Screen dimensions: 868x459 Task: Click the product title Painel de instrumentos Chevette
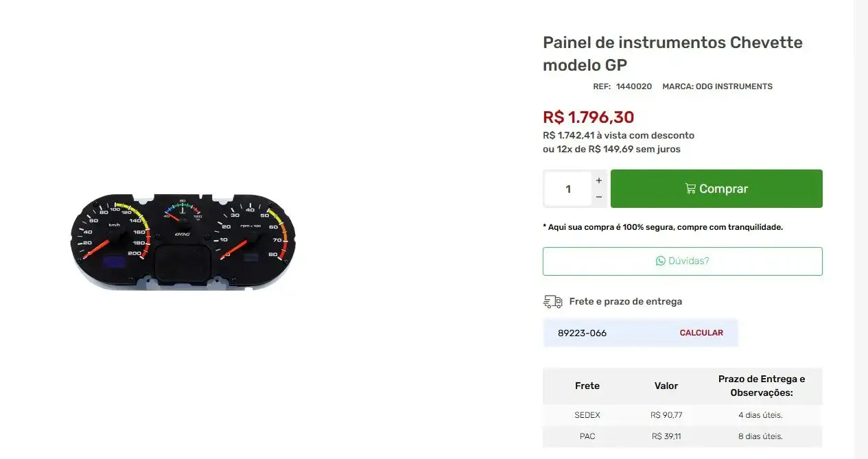pyautogui.click(x=672, y=43)
